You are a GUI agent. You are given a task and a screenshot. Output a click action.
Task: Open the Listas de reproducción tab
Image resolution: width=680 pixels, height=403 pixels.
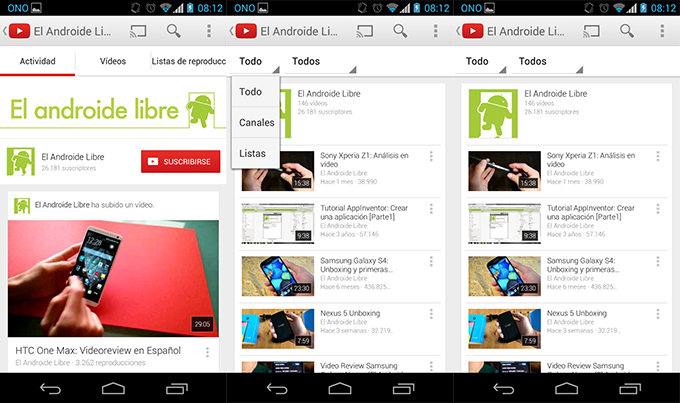(188, 61)
